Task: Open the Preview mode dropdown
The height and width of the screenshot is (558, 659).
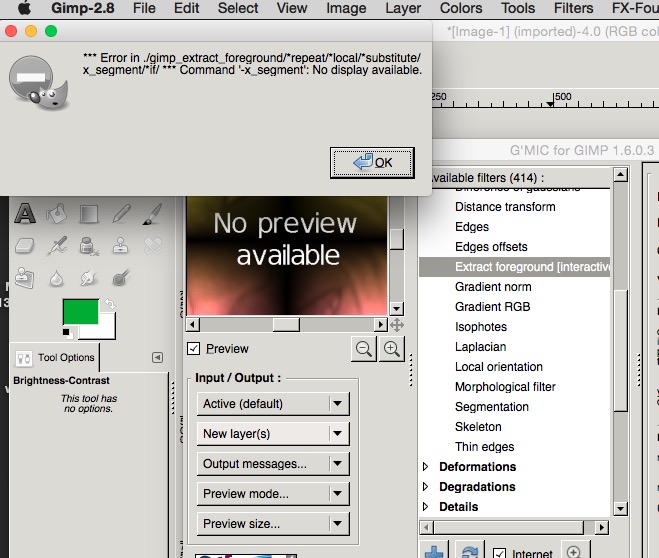Action: click(273, 494)
